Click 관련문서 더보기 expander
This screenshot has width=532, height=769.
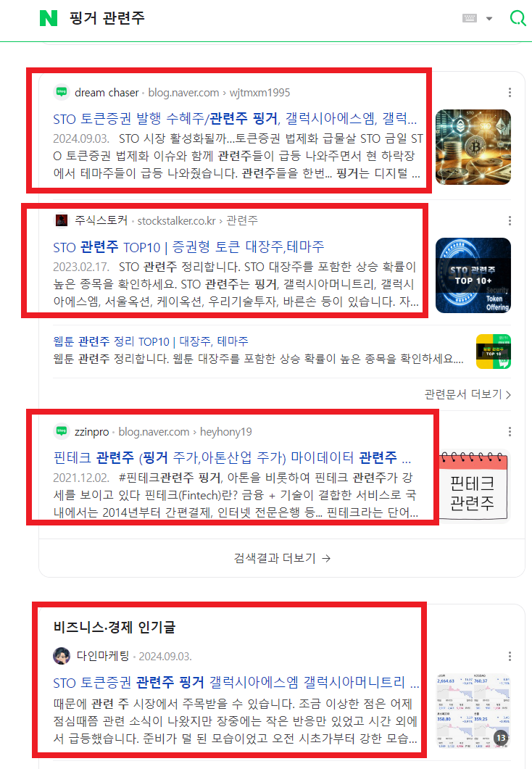467,394
